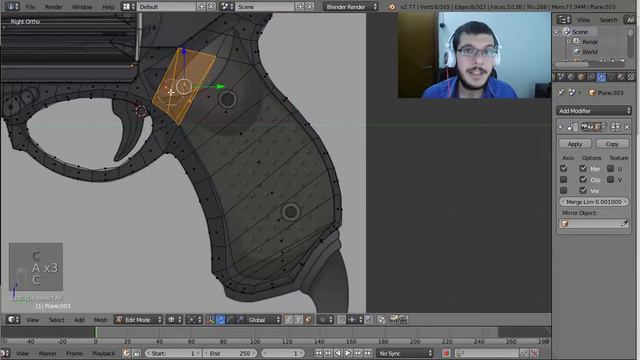Remove the Mirror modifier with X

(627, 127)
